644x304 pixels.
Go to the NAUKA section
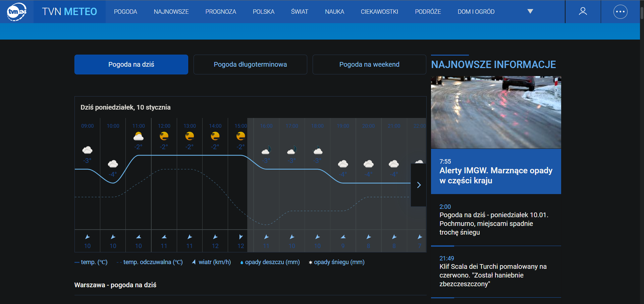point(334,12)
